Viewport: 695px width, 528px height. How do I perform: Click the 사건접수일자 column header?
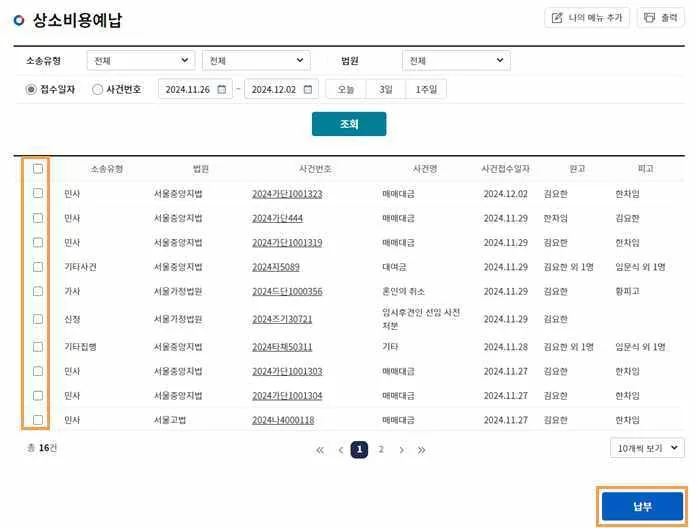click(x=506, y=169)
